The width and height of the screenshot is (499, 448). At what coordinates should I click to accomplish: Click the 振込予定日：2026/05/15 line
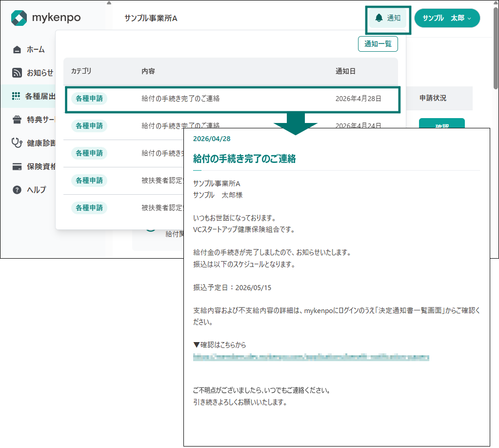pyautogui.click(x=232, y=287)
